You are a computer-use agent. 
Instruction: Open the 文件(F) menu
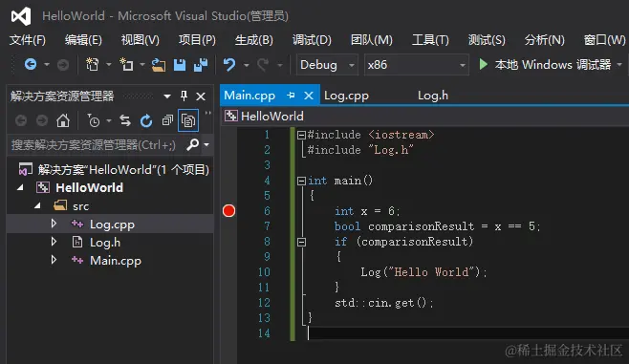point(28,40)
